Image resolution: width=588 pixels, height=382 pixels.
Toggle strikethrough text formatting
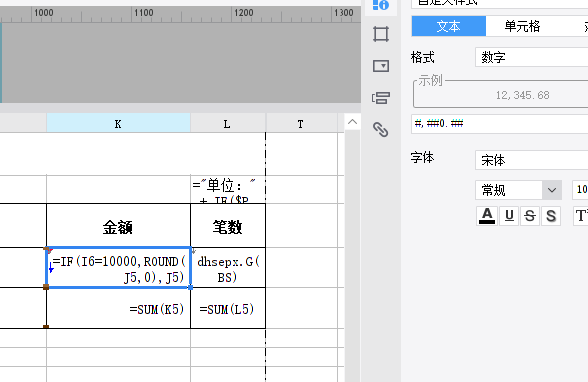(x=530, y=216)
